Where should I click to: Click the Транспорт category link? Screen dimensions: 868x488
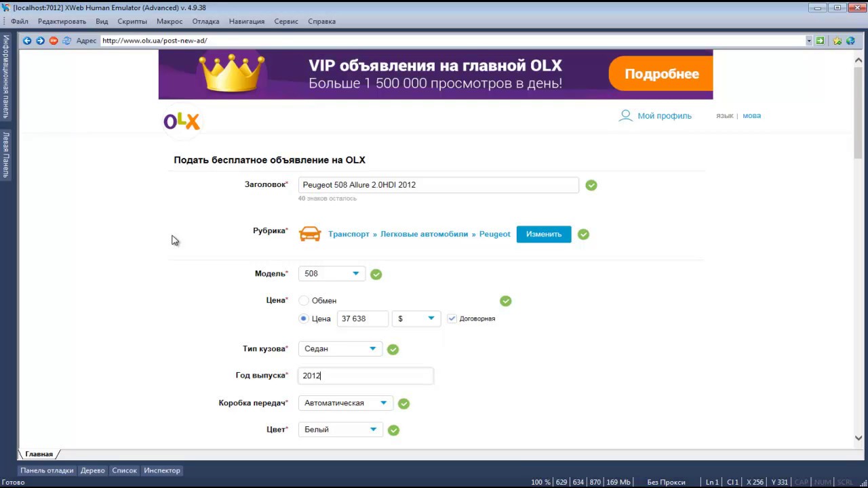tap(349, 235)
